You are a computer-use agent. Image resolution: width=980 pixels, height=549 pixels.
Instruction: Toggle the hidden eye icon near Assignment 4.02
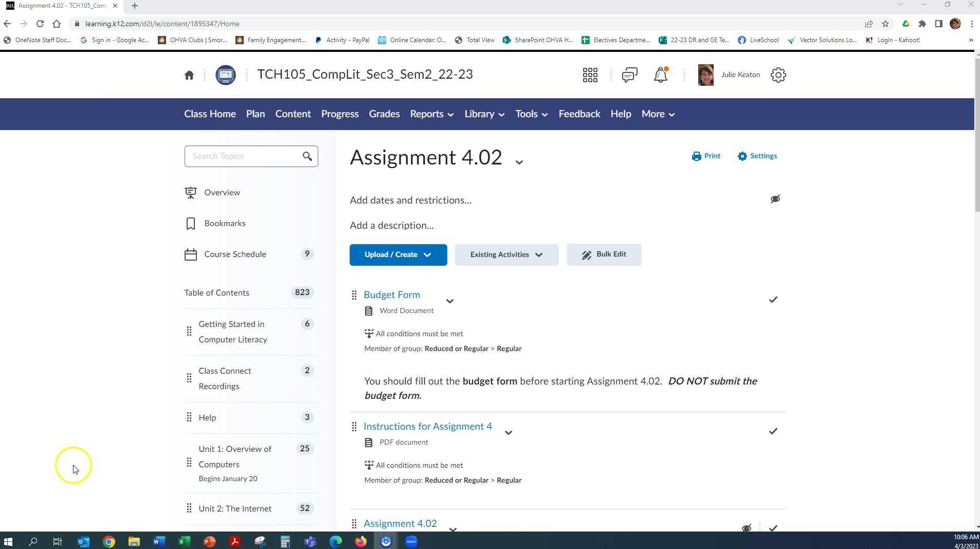pyautogui.click(x=746, y=527)
